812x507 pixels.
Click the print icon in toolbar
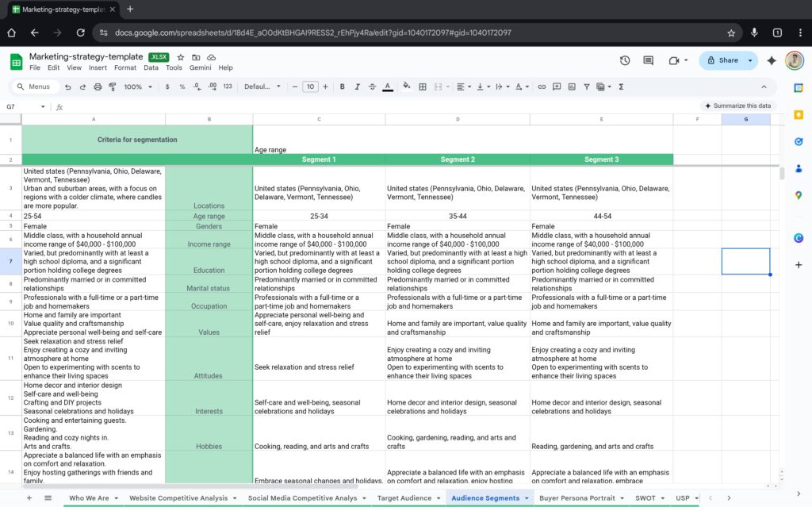pyautogui.click(x=98, y=86)
